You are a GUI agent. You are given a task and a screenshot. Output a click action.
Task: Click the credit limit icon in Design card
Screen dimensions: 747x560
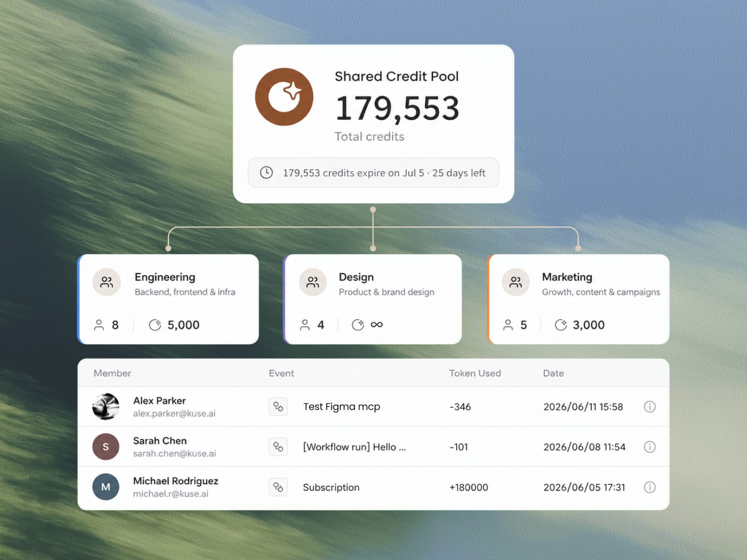(x=358, y=325)
